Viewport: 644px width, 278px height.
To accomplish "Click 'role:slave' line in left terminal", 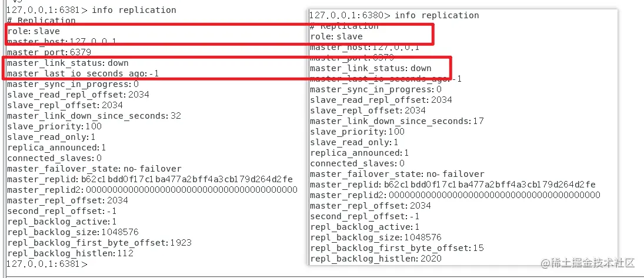I will (34, 31).
